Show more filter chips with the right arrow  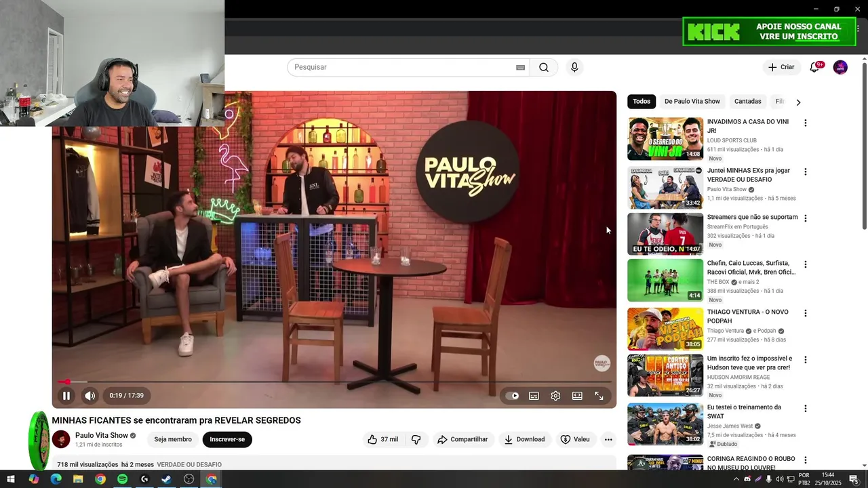click(798, 102)
